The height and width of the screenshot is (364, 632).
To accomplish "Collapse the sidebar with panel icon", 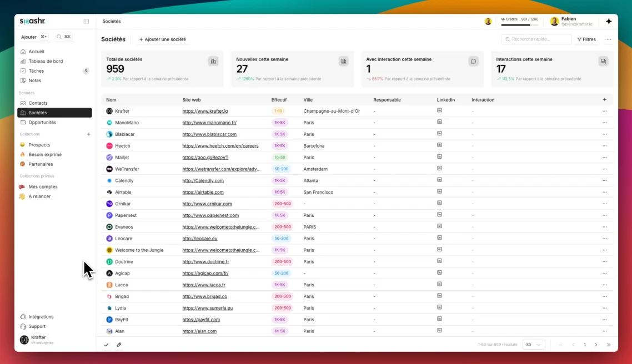I will click(x=86, y=21).
